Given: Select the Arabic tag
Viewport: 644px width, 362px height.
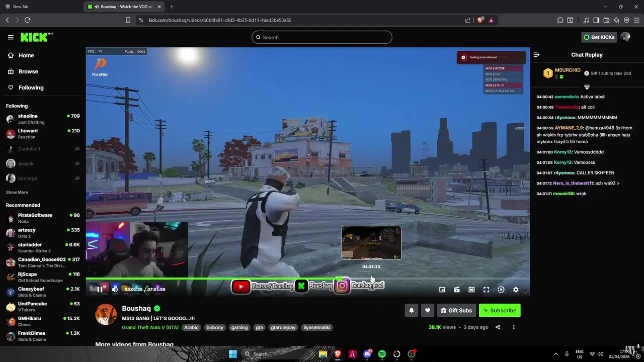Looking at the screenshot, I should 191,327.
